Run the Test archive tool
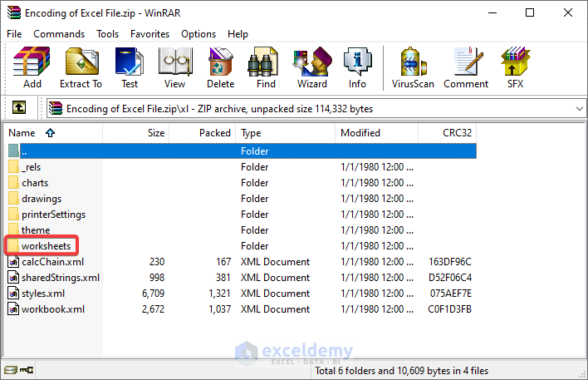Screen dimensions: 588x380 (130, 68)
